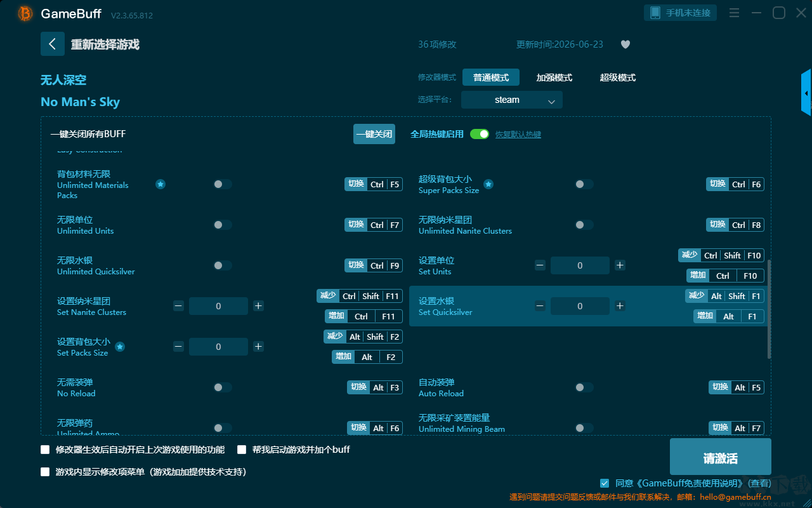Click Ctrl F7 hotkey for Unlimited Units
This screenshot has height=508, width=812.
[374, 225]
